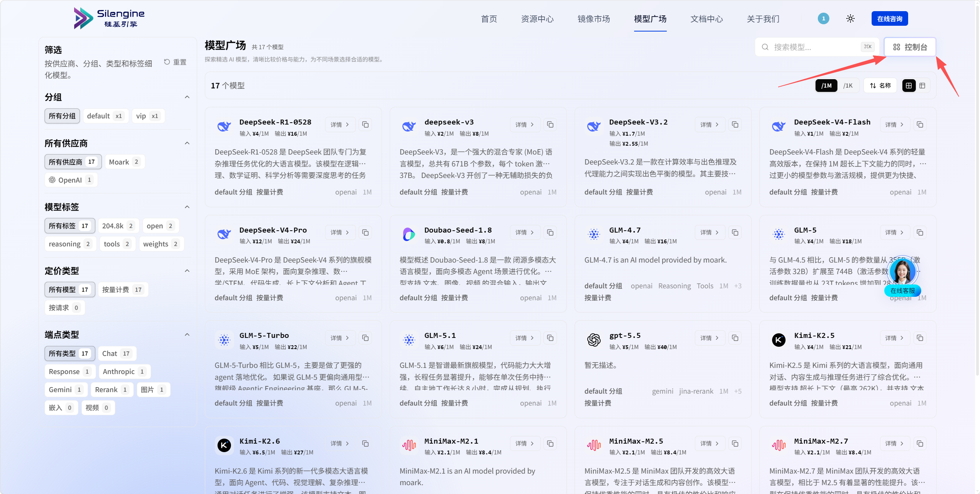Filter by Moark provider
This screenshot has height=494, width=980.
[x=125, y=162]
